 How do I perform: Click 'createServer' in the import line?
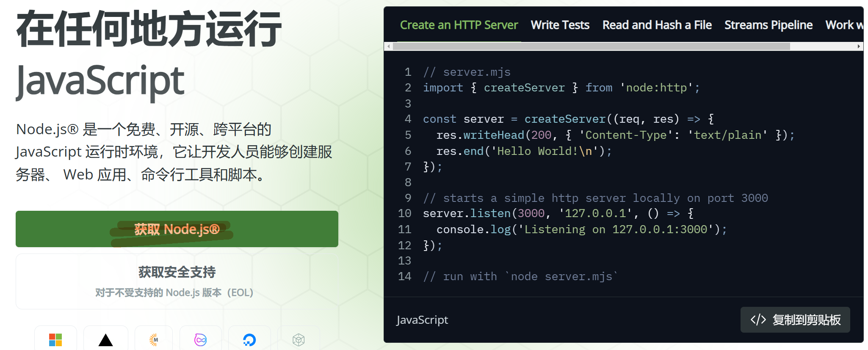coord(524,88)
